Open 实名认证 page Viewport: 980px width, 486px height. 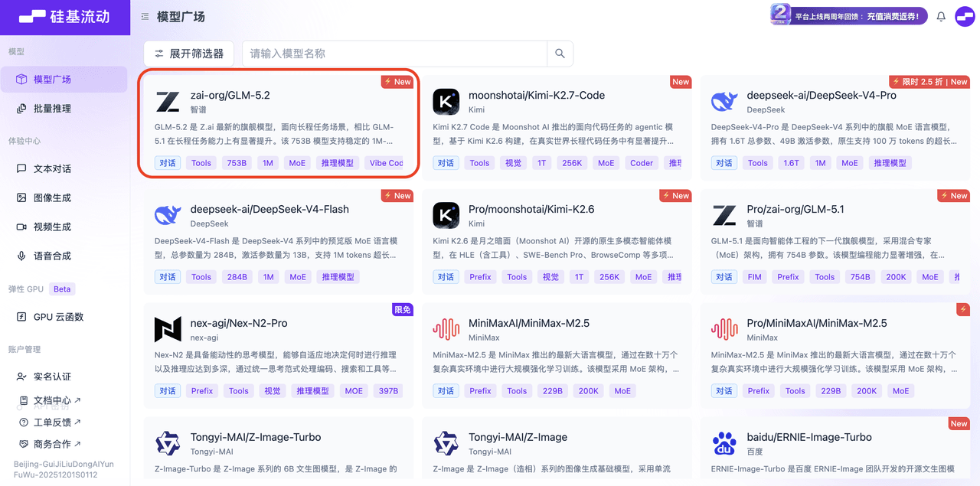[64, 377]
